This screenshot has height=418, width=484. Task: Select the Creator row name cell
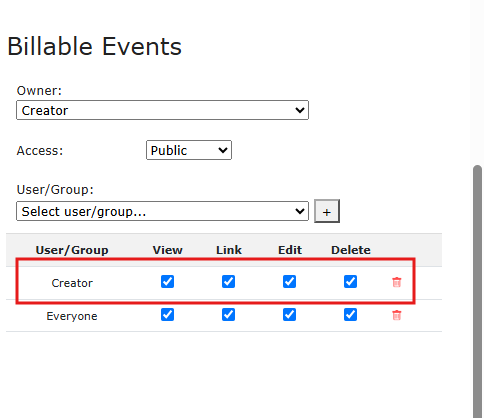point(72,283)
